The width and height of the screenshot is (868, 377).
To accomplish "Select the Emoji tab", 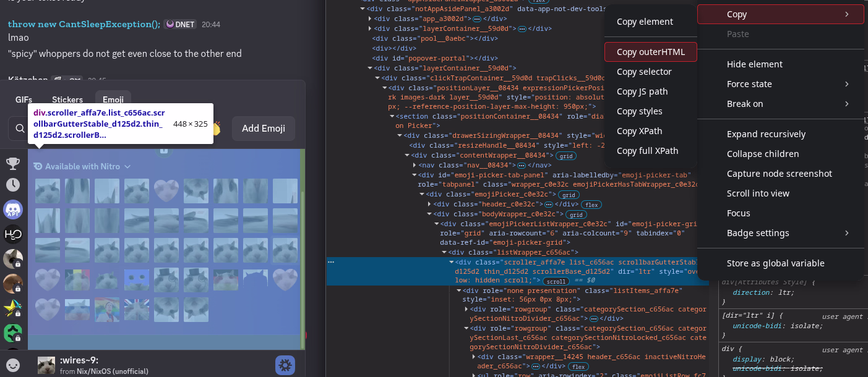I will point(113,100).
